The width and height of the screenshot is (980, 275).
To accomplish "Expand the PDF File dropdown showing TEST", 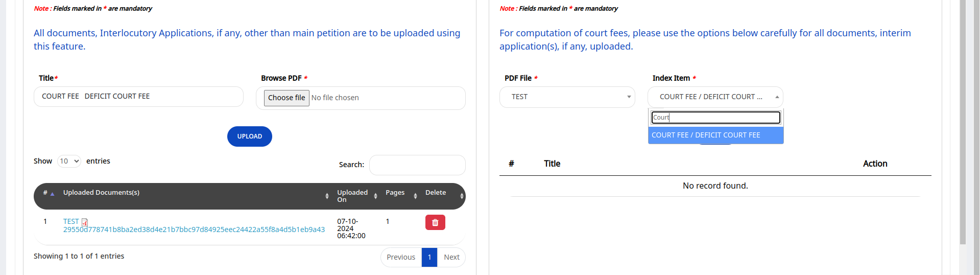I will pos(567,97).
